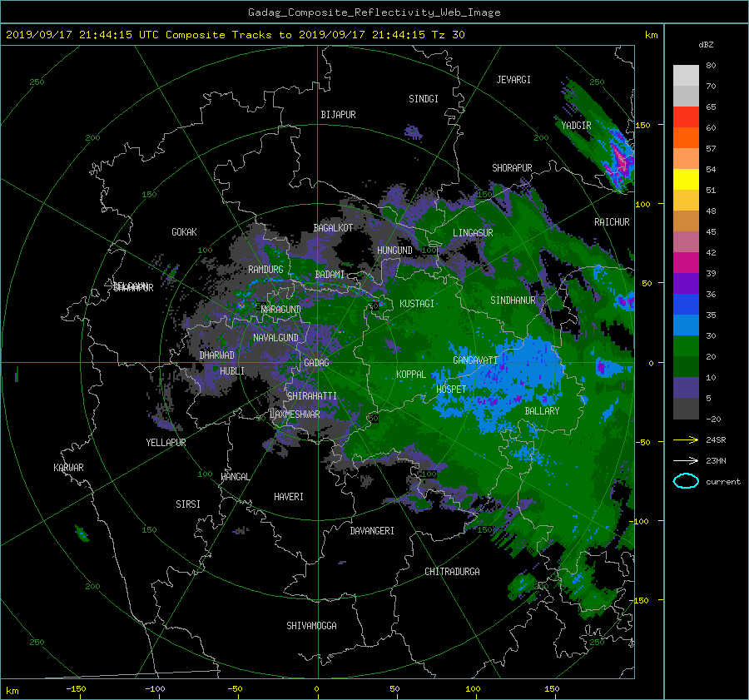
Task: Click the SINDHANUR city label
Action: click(x=513, y=300)
